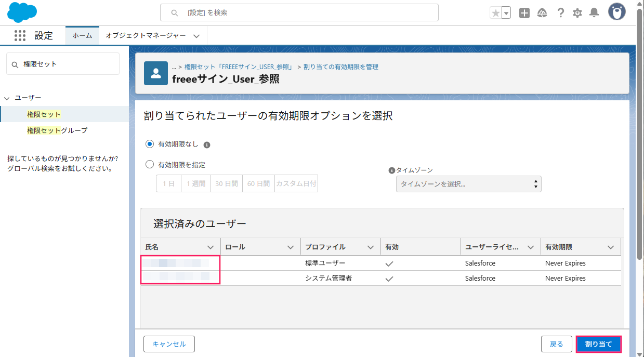Switch to the ホーム tab
The image size is (644, 357).
[82, 35]
